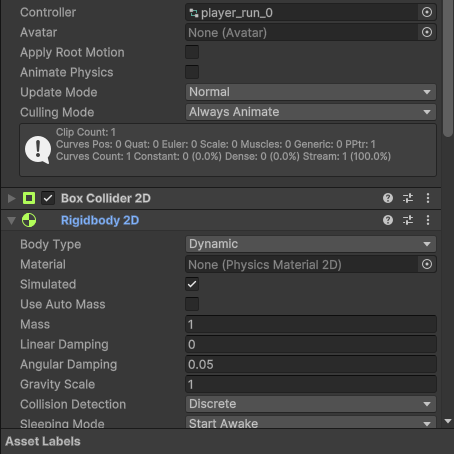
Task: Click the Linear Damping value field
Action: (311, 344)
